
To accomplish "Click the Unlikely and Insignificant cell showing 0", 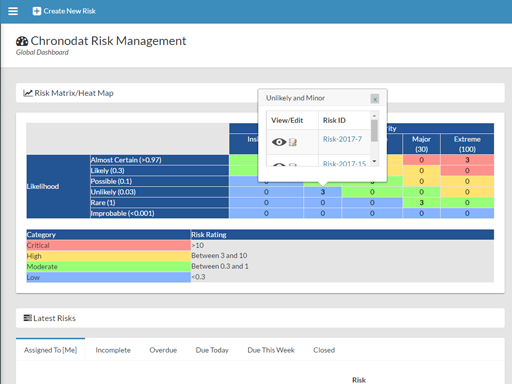I will (x=266, y=192).
